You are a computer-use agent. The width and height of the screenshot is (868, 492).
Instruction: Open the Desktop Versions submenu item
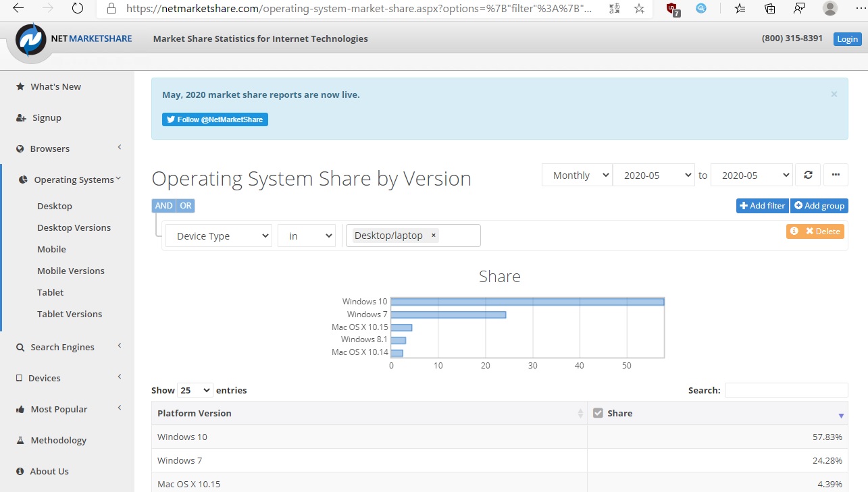click(x=74, y=227)
